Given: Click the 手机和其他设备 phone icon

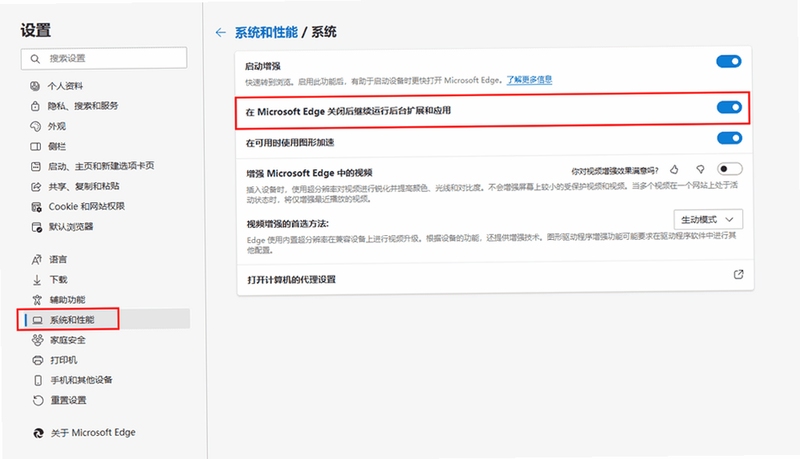Looking at the screenshot, I should pyautogui.click(x=38, y=380).
